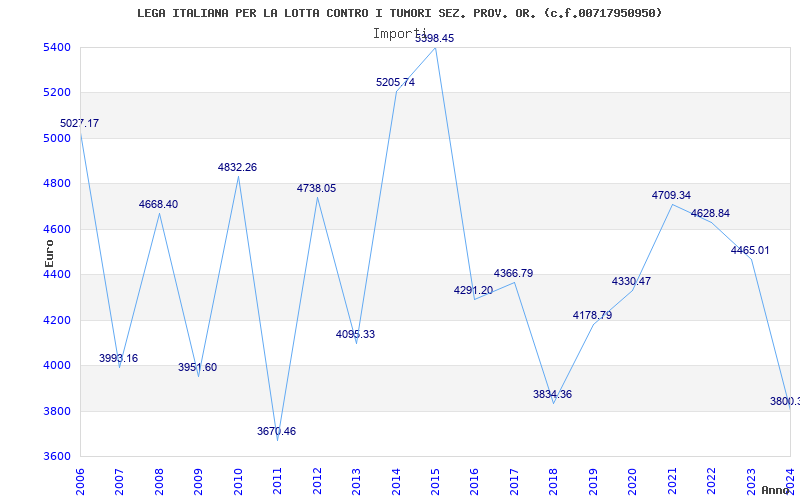Click the data label 3834.36
800x500 pixels.
tap(552, 394)
